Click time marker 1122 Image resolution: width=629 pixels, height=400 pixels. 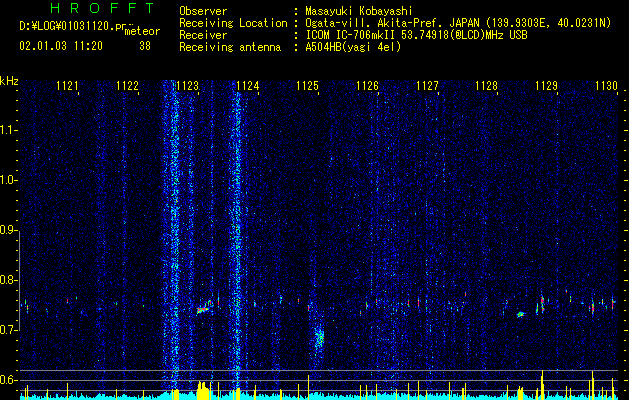(127, 85)
